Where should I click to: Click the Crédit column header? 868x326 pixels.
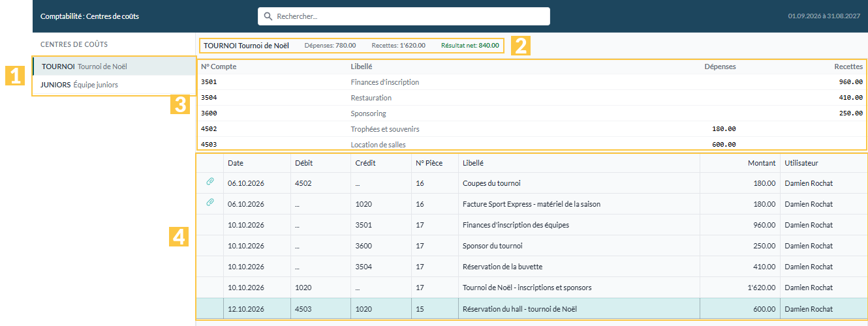(x=365, y=163)
